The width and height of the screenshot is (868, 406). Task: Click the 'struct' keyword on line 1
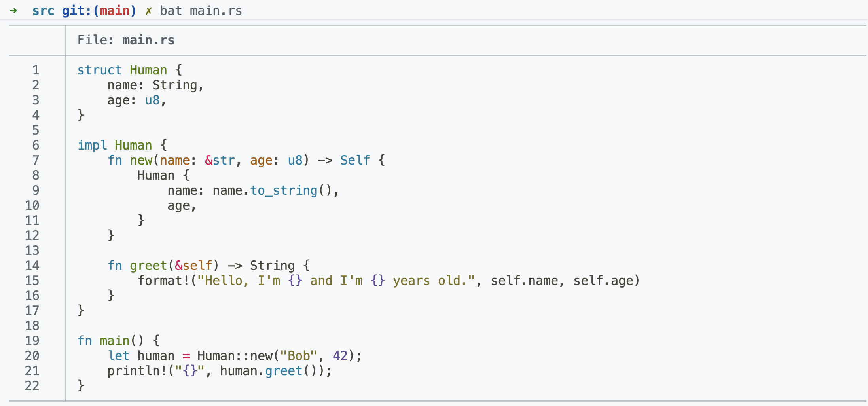click(100, 70)
